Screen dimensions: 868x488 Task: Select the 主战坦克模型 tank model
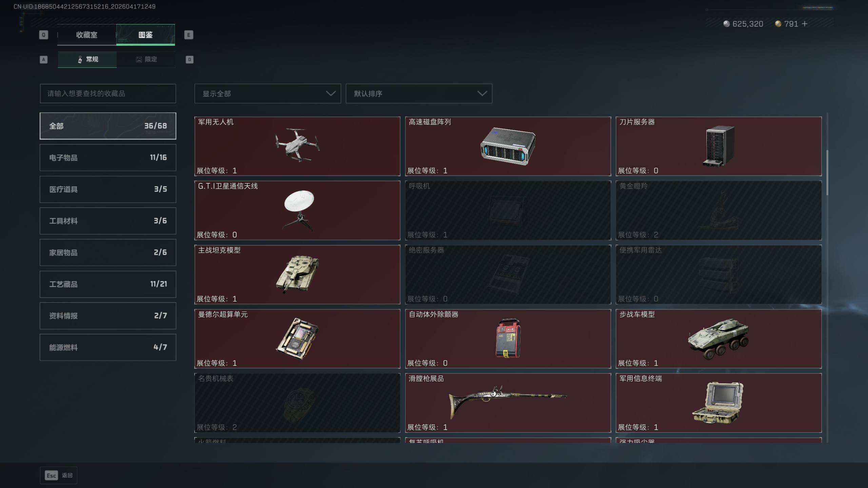[x=297, y=274]
